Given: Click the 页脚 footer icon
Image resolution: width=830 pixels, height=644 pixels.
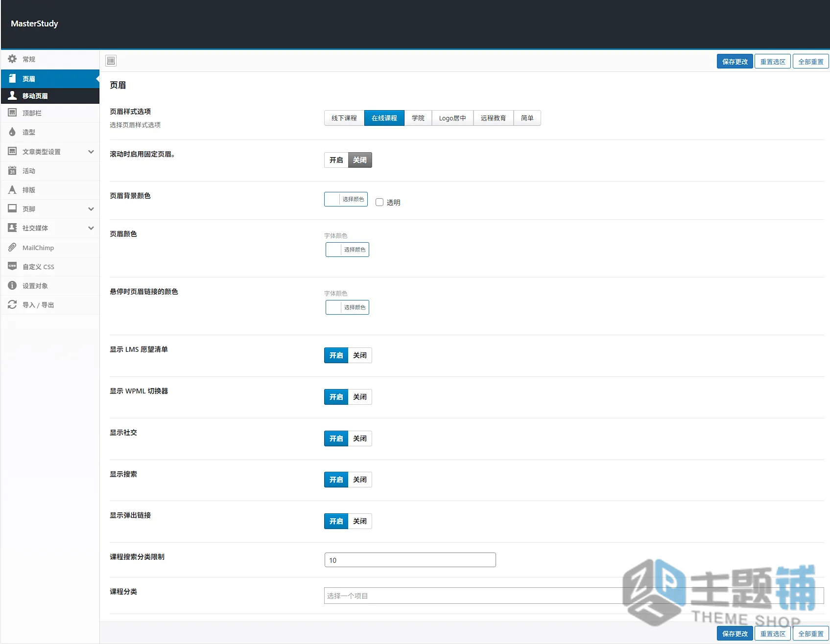Looking at the screenshot, I should 12,208.
